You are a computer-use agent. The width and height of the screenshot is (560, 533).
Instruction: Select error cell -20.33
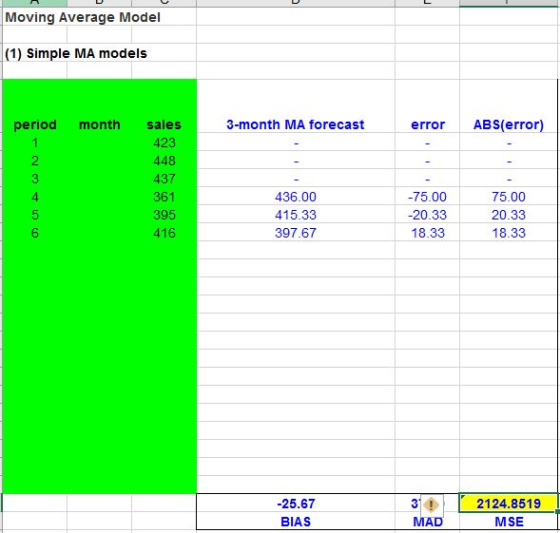tap(427, 215)
